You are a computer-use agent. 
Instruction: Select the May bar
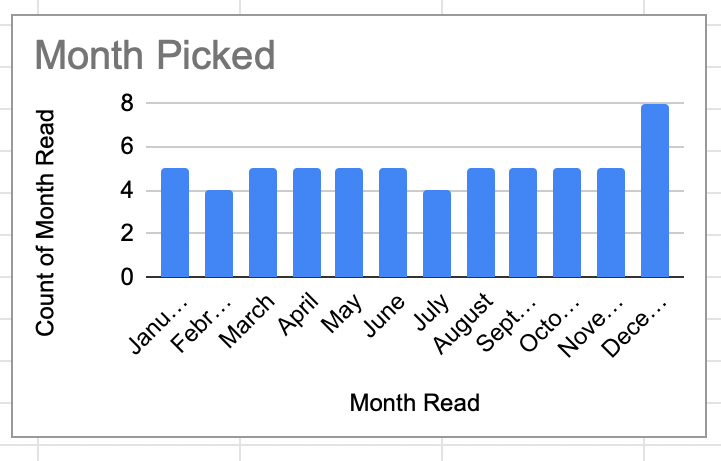click(350, 223)
